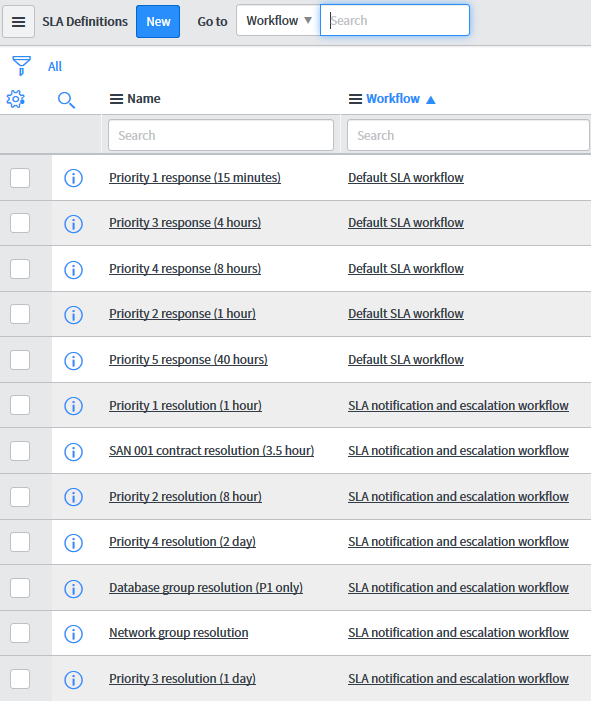
Task: Show the All filter breadcrumb
Action: 55,66
